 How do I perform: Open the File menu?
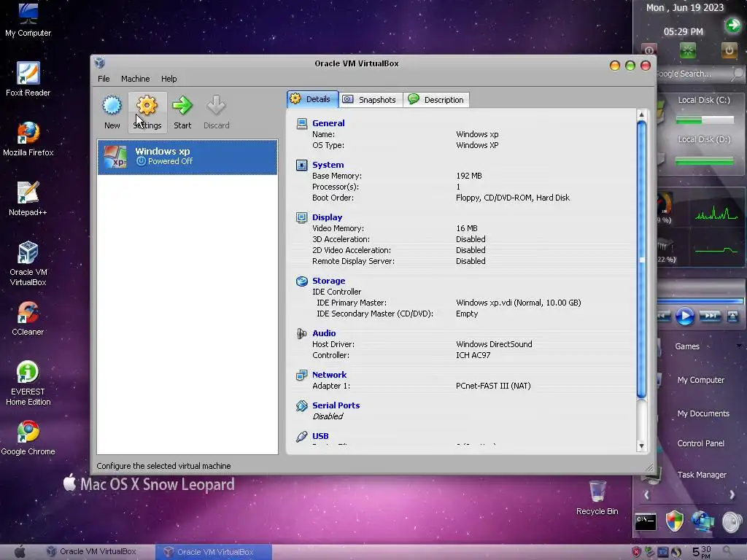point(104,79)
